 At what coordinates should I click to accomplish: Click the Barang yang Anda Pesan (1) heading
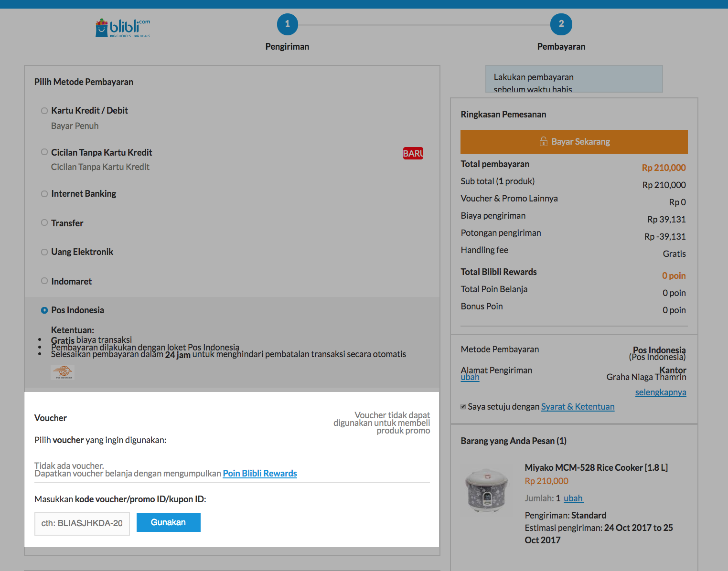point(514,441)
